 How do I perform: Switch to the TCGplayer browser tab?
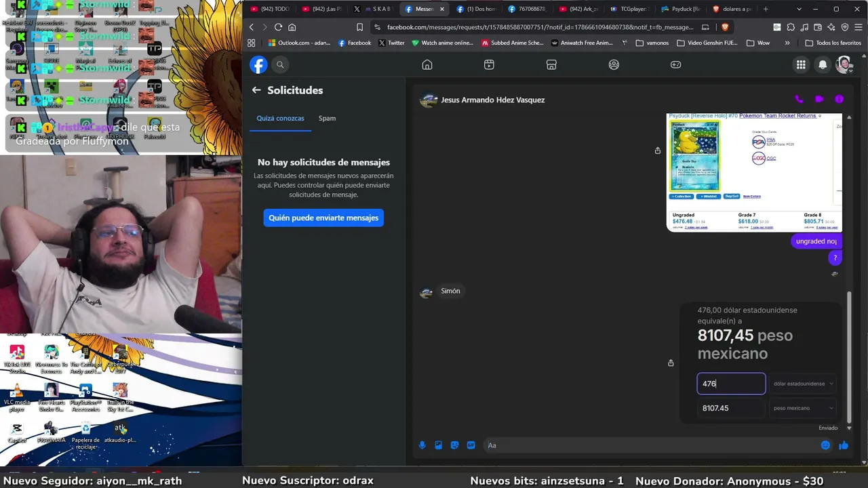point(629,9)
